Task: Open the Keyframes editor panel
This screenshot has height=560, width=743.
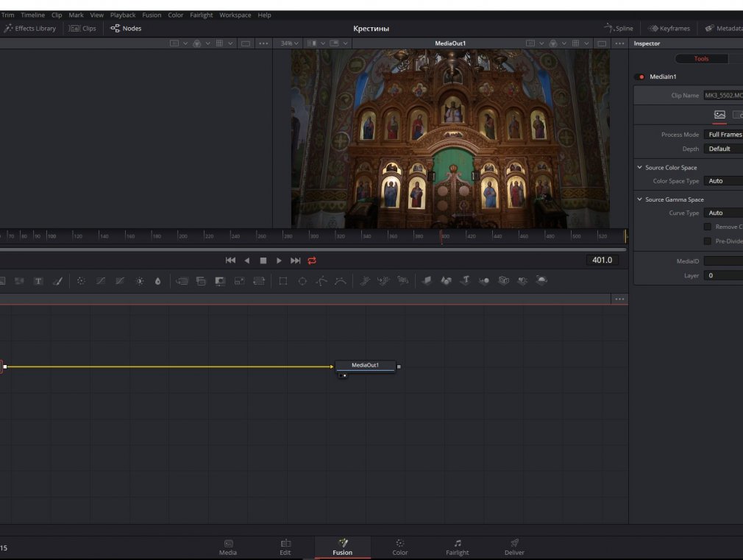Action: tap(669, 29)
